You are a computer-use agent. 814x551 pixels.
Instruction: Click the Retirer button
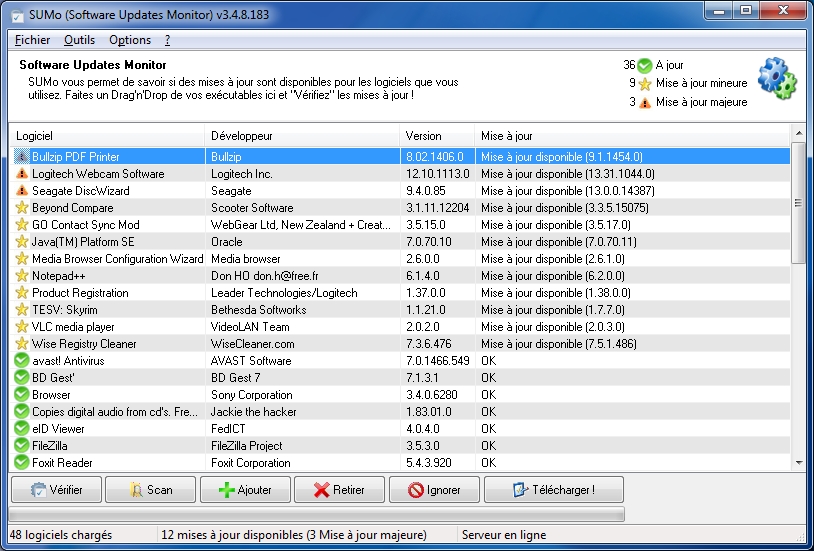click(x=340, y=490)
